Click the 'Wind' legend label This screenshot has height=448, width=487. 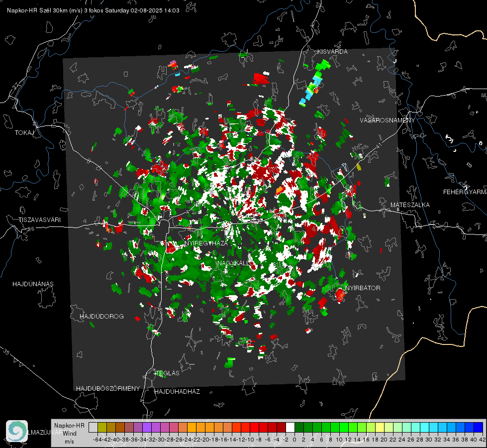[69, 434]
